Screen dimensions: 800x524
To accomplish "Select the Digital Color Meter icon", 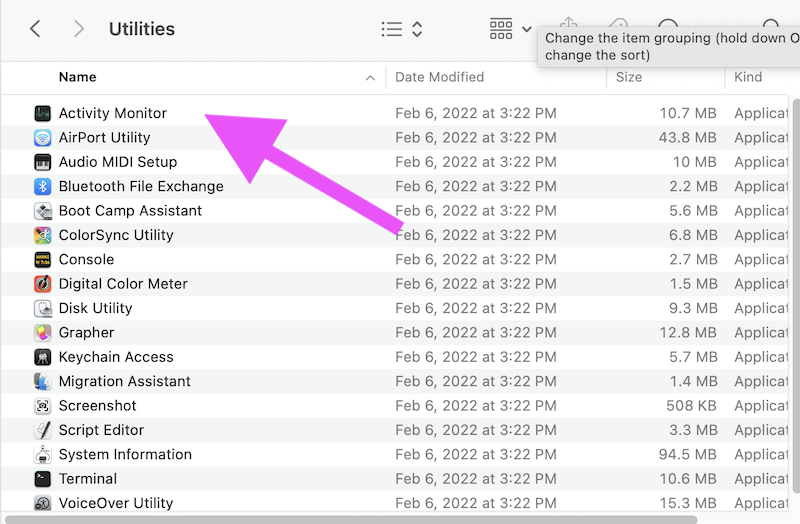I will click(42, 284).
